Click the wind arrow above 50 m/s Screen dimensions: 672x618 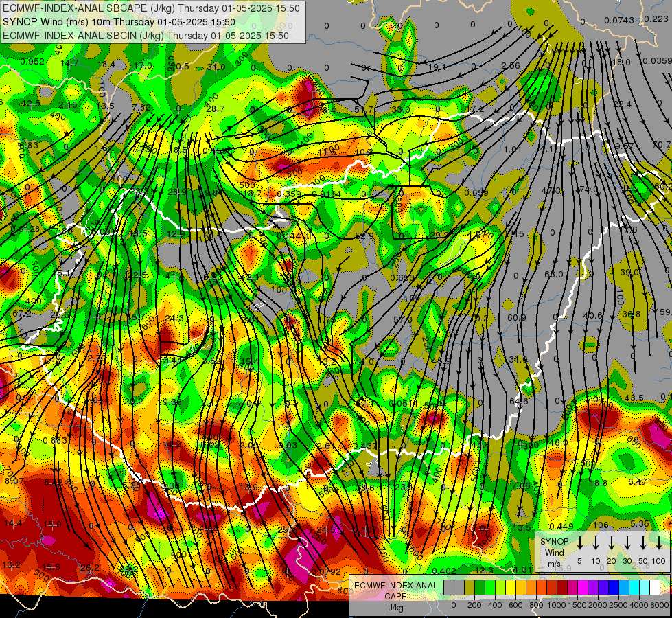click(x=643, y=543)
